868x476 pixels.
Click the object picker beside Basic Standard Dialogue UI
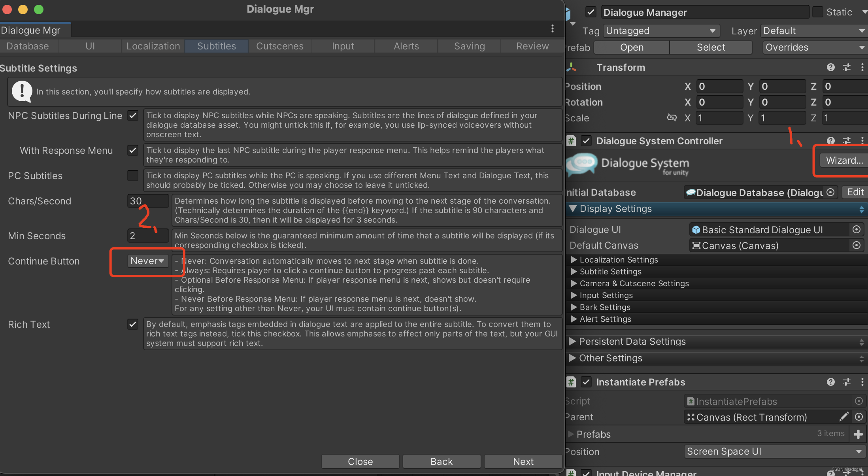[857, 229]
